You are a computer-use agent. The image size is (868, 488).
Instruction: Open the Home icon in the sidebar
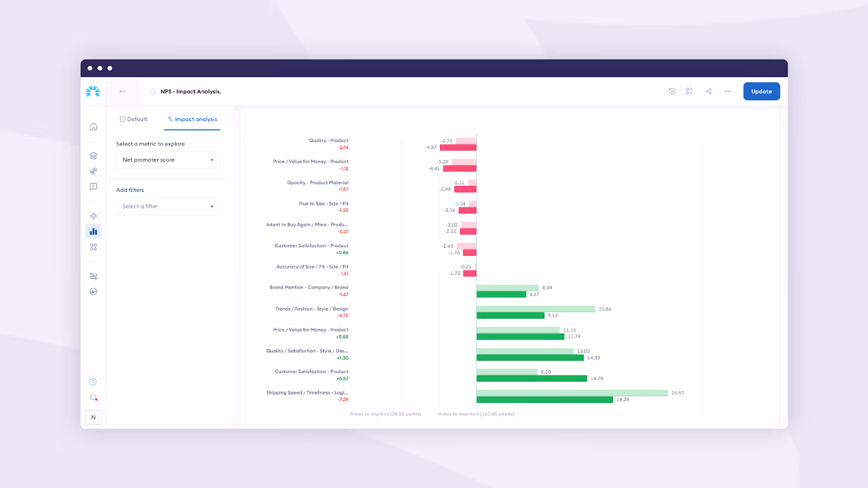[93, 127]
